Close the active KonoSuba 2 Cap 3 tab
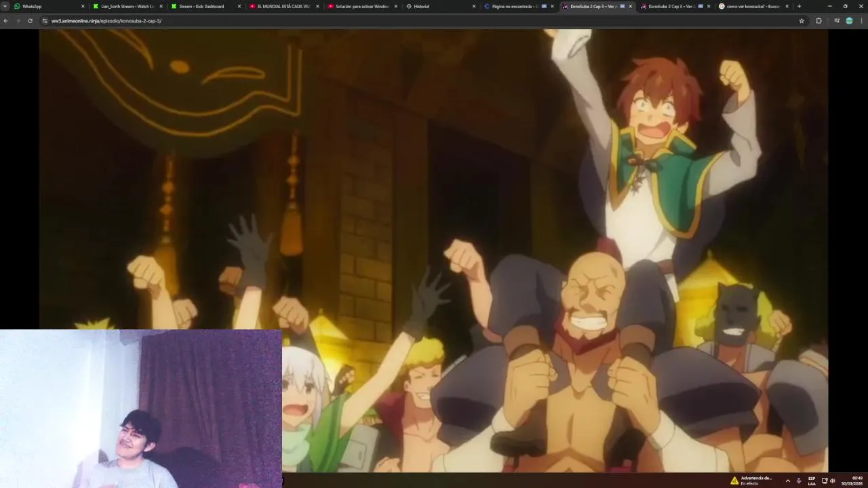The height and width of the screenshot is (488, 868). pyautogui.click(x=631, y=6)
